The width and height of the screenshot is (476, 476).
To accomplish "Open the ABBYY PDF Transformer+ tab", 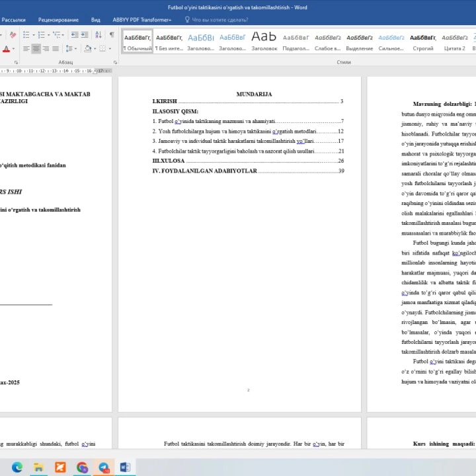I will coord(141,20).
